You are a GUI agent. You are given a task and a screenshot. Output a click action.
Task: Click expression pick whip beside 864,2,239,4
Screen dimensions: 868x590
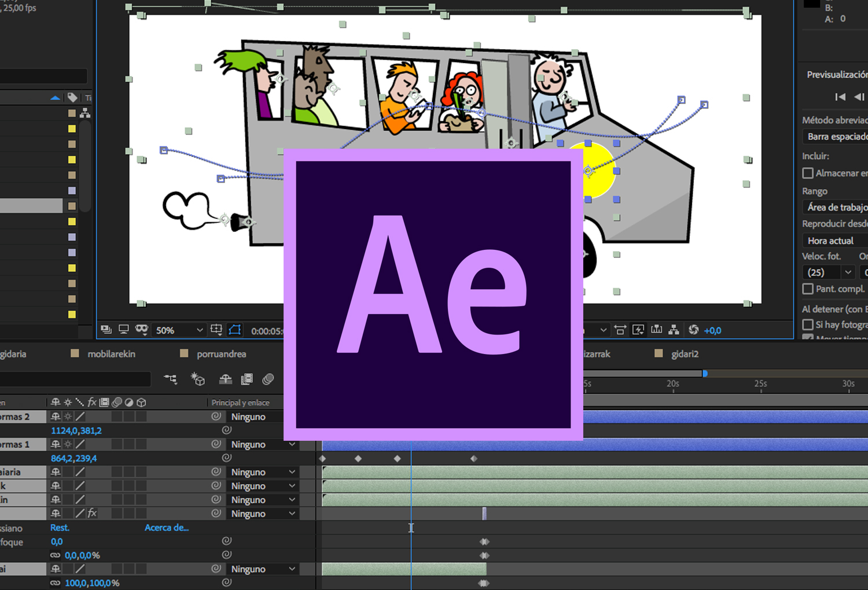227,458
